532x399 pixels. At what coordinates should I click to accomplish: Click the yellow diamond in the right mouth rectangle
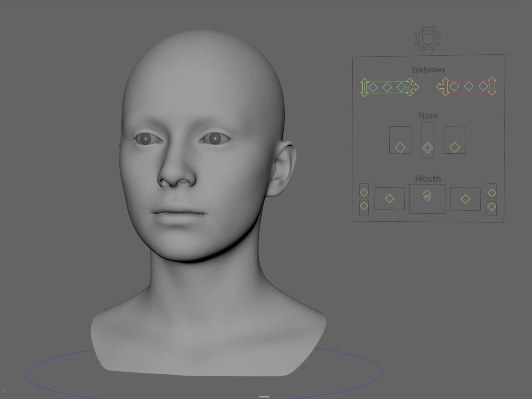[x=465, y=198]
